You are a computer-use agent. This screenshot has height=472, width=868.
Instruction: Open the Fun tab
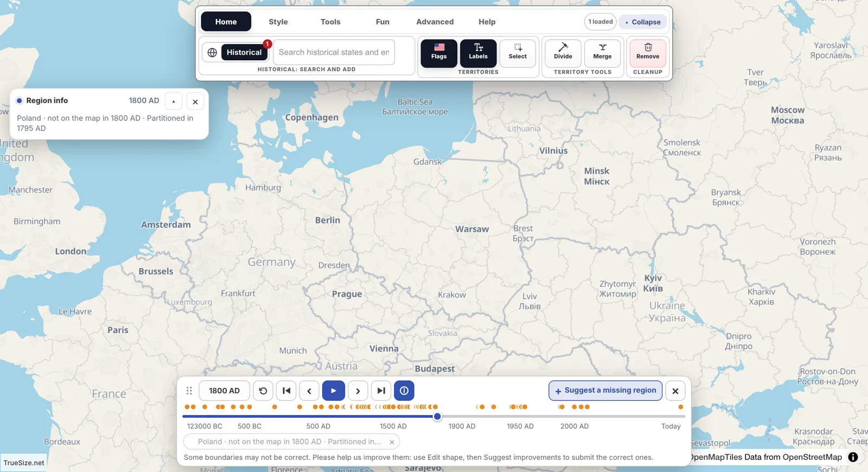[x=382, y=22]
